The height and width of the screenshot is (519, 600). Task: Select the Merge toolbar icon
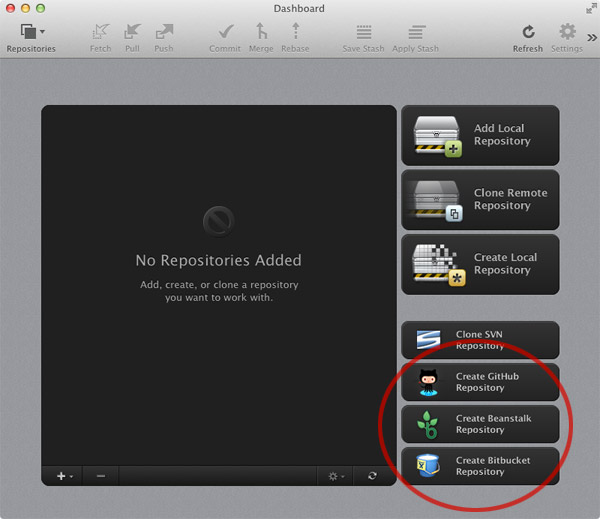261,34
